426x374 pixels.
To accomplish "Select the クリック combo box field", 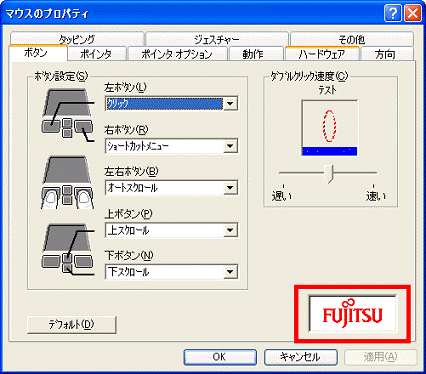I will [171, 104].
